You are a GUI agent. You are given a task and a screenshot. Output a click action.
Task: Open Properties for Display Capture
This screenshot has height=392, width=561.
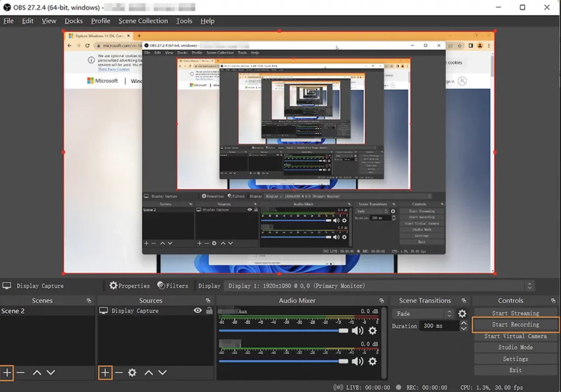[x=129, y=286]
